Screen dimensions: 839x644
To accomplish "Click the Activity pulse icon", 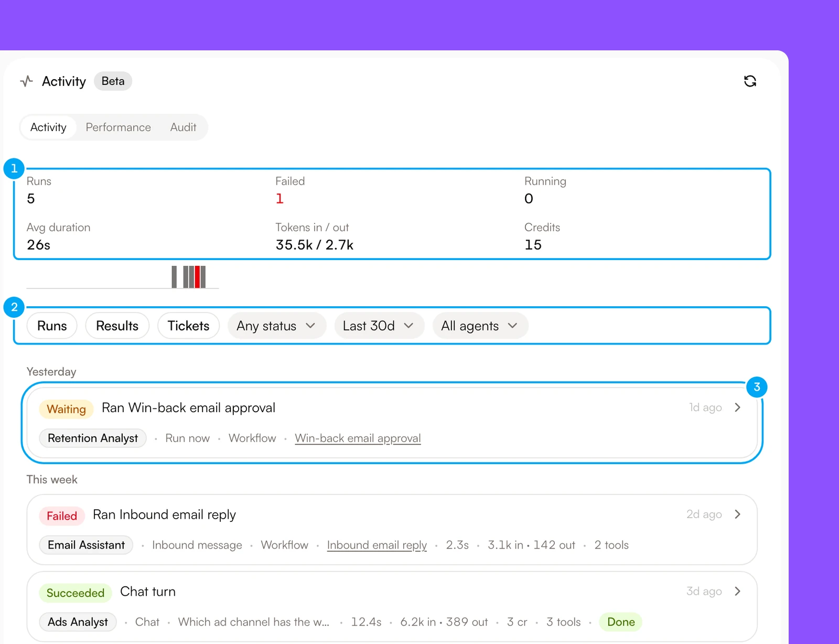I will coord(26,81).
